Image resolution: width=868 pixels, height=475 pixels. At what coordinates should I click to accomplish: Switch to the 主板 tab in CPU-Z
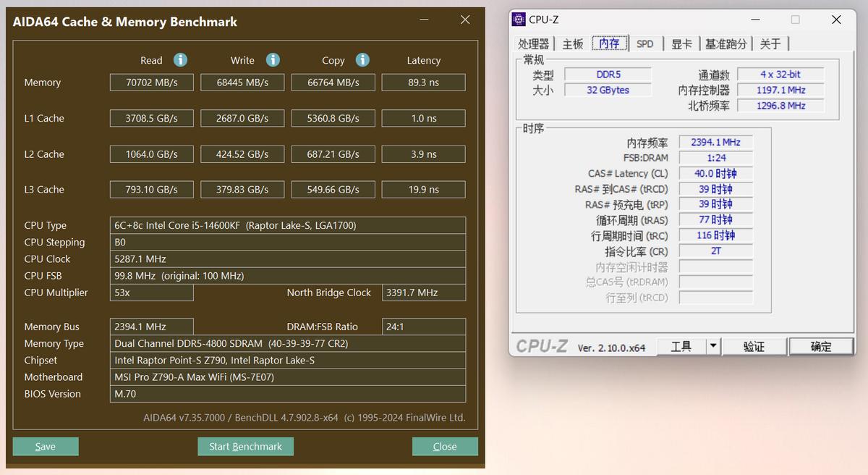pyautogui.click(x=573, y=43)
